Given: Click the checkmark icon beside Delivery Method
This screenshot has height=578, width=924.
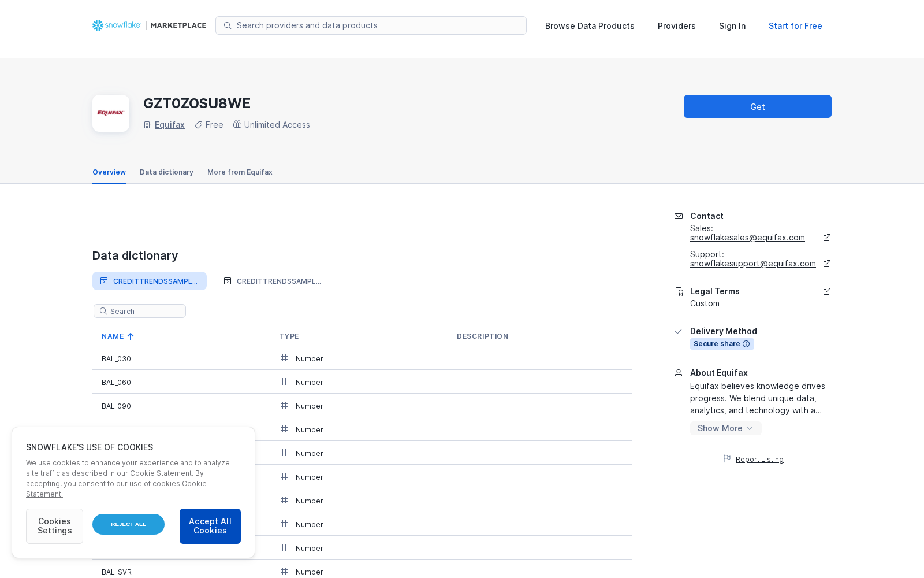Looking at the screenshot, I should click(x=679, y=331).
